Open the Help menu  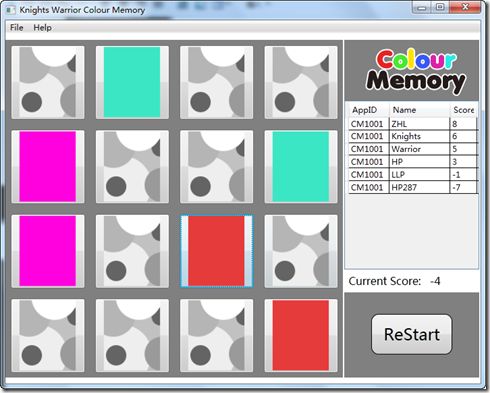click(x=42, y=28)
